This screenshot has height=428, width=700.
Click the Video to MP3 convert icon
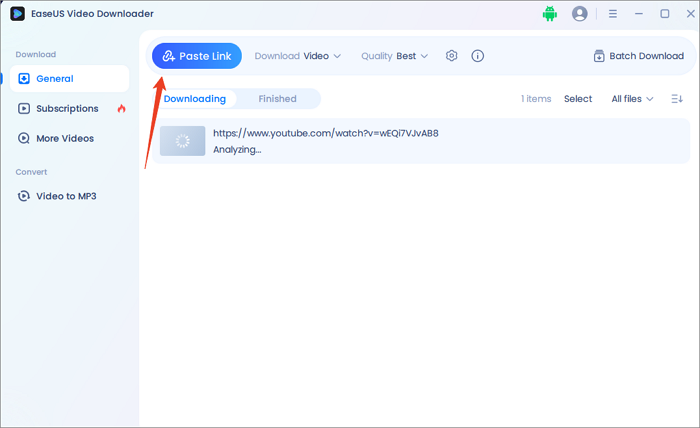click(24, 196)
